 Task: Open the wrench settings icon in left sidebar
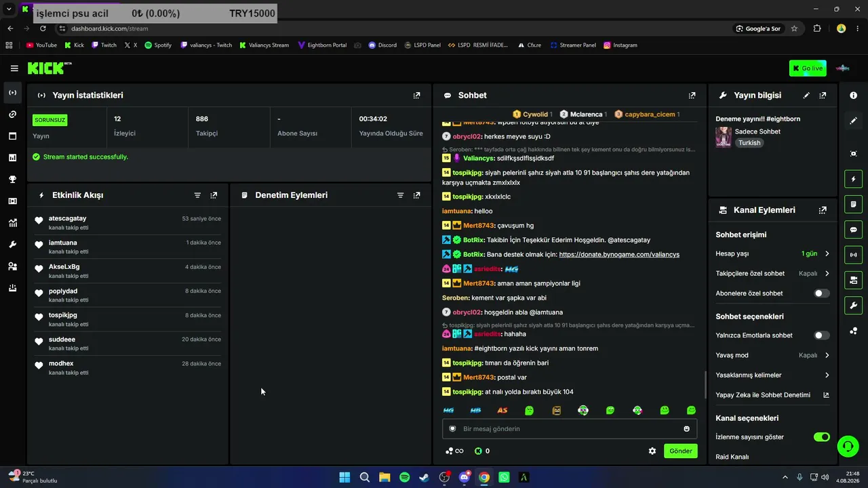[12, 245]
